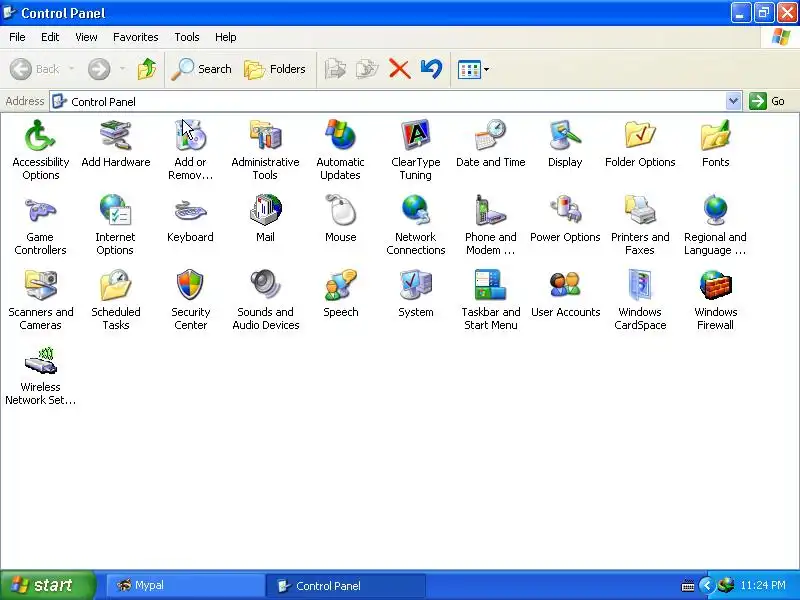This screenshot has width=800, height=600.
Task: Click the Copy To toolbar icon
Action: click(x=367, y=69)
